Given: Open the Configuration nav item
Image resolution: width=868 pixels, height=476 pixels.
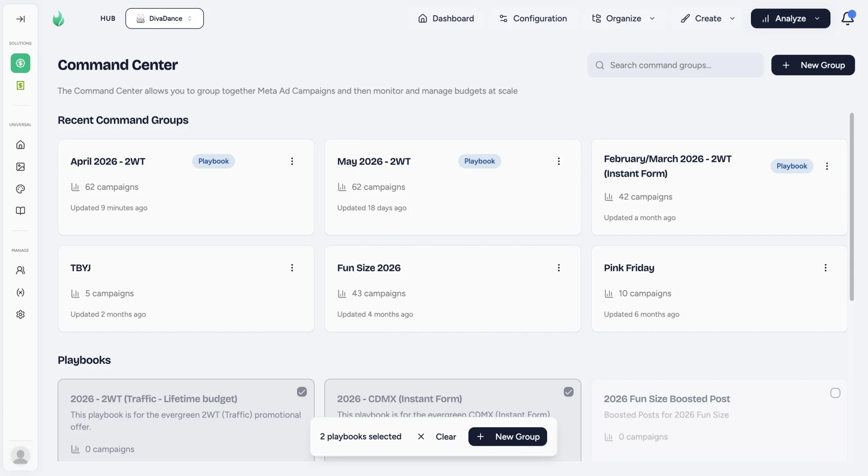Looking at the screenshot, I should pos(533,19).
